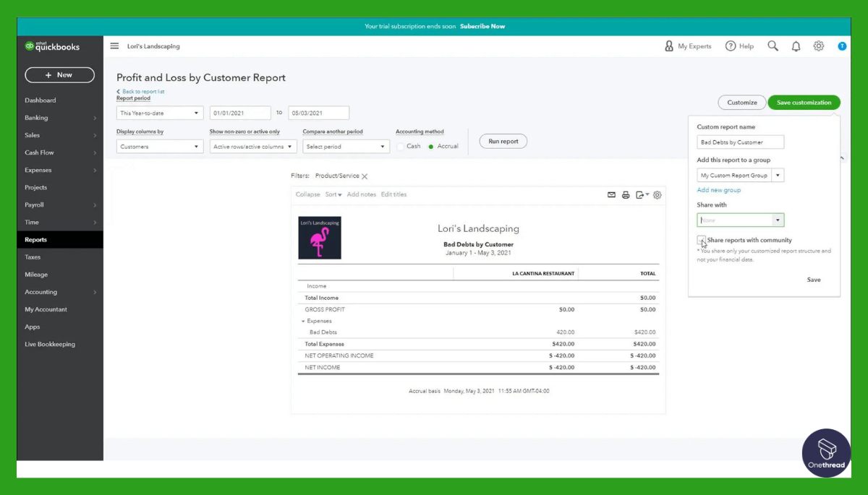Navigate to the Taxes menu item
Screen dimensions: 868x495
click(x=32, y=257)
